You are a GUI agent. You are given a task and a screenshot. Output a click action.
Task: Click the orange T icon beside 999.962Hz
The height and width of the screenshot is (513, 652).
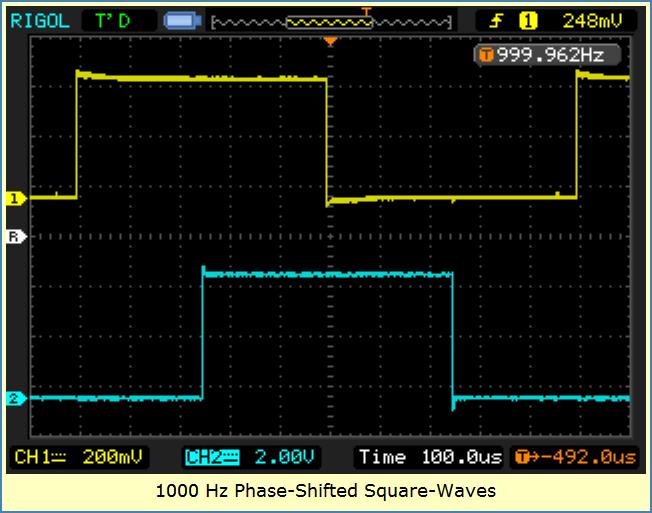pos(486,55)
